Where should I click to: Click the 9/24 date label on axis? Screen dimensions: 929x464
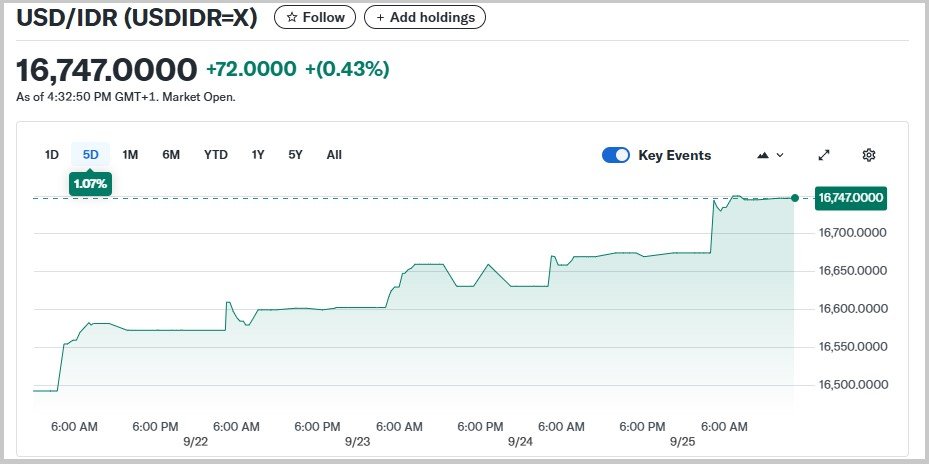click(520, 441)
